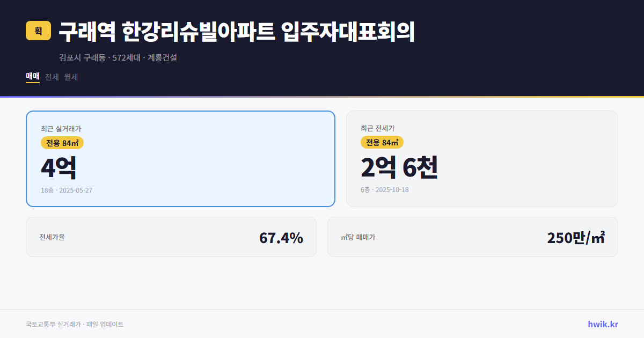Viewport: 644px width, 338px height.
Task: Click the yellow gradient divider bar
Action: pyautogui.click(x=322, y=95)
